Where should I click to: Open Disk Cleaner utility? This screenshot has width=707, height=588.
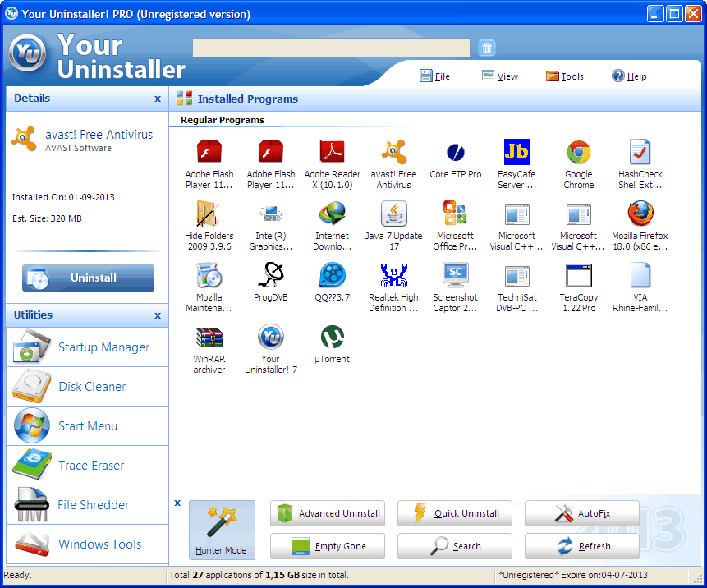coord(88,387)
